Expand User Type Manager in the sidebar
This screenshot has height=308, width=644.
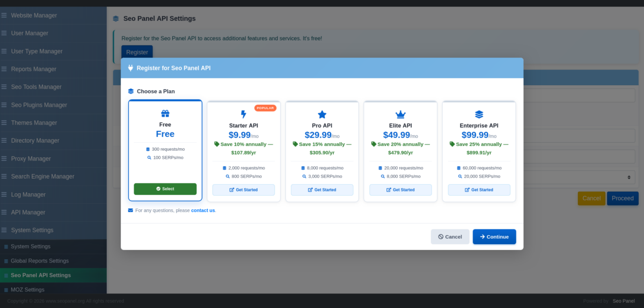click(x=53, y=52)
